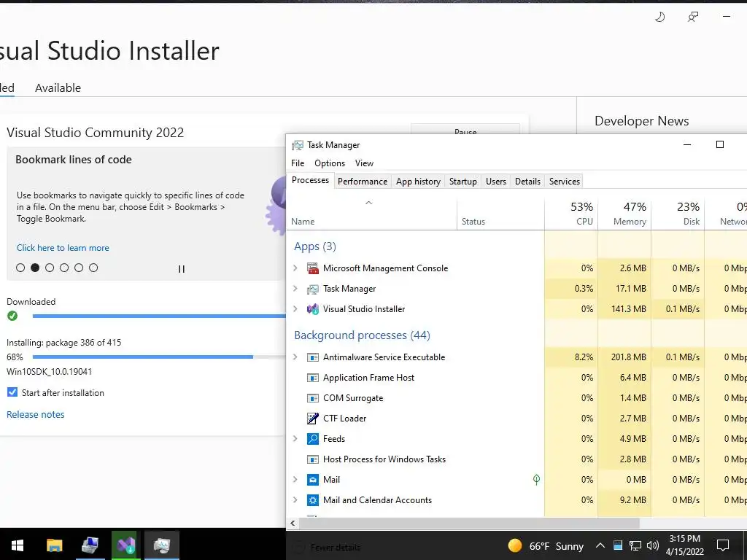Open the Management Console taskbar icon
This screenshot has height=560, width=747.
click(90, 545)
